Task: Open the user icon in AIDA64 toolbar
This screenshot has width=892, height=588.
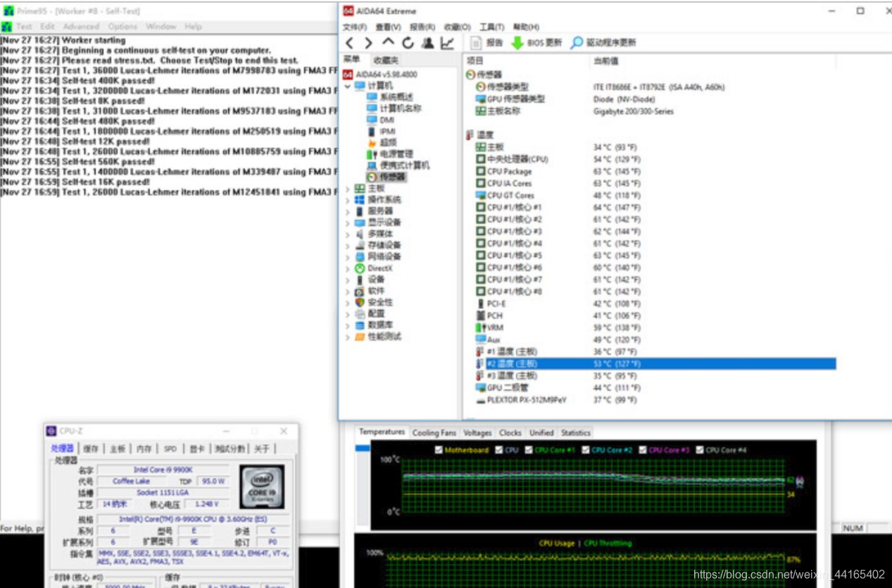Action: [427, 43]
